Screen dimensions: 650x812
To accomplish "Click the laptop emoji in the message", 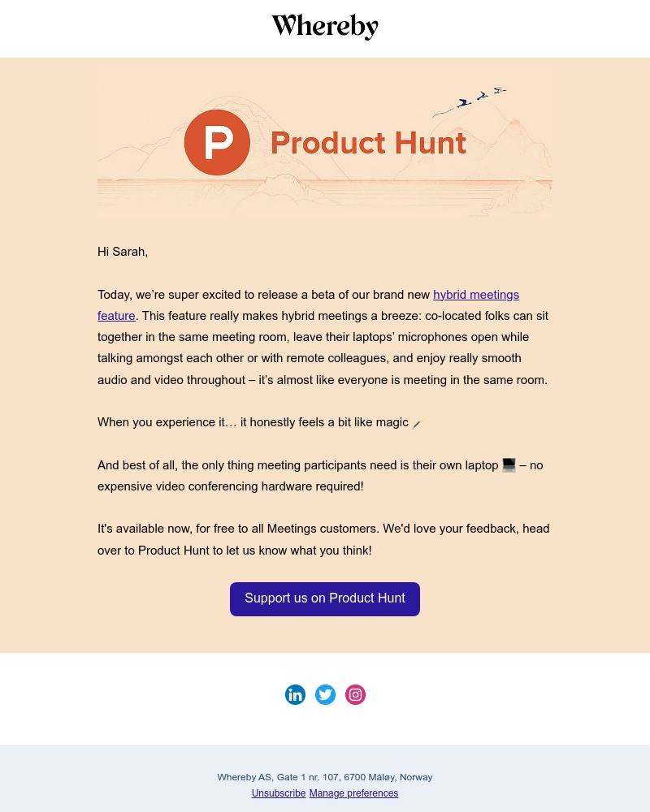I will tap(509, 465).
